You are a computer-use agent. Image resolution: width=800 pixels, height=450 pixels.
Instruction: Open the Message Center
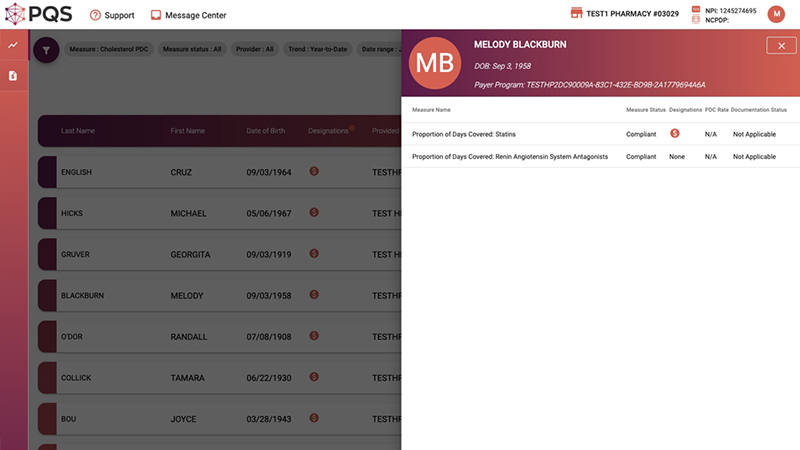[188, 15]
